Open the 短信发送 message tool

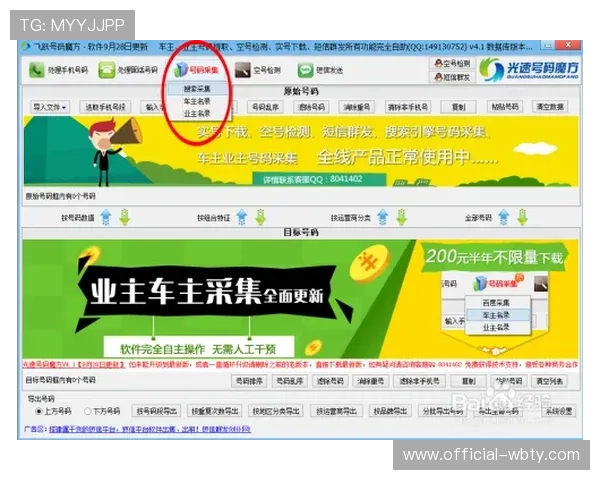[x=320, y=70]
